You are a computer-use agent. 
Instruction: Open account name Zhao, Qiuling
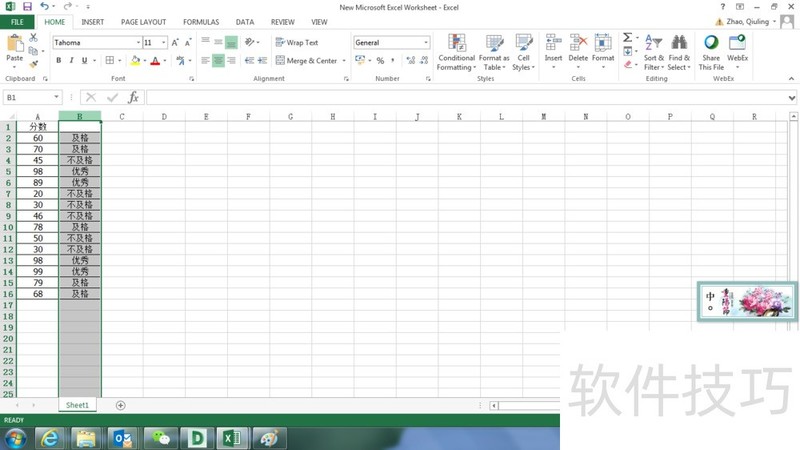(x=747, y=21)
